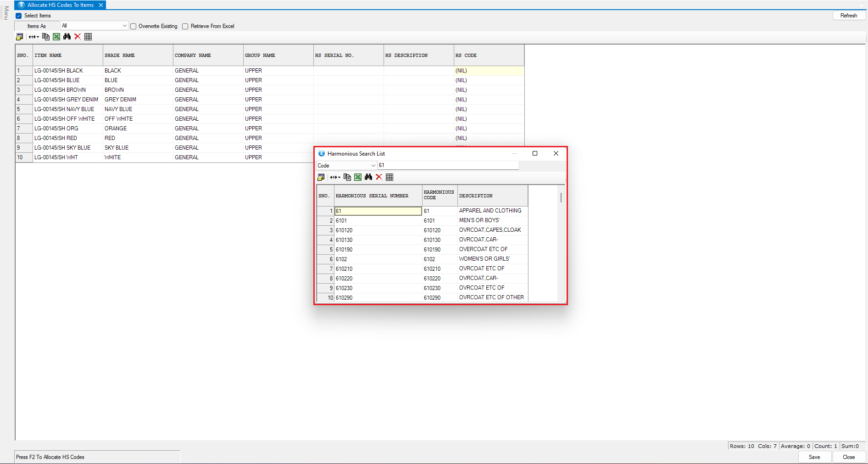Screen dimensions: 868x464
Task: Select the Allocate HS Codes To Items tab
Action: click(60, 5)
